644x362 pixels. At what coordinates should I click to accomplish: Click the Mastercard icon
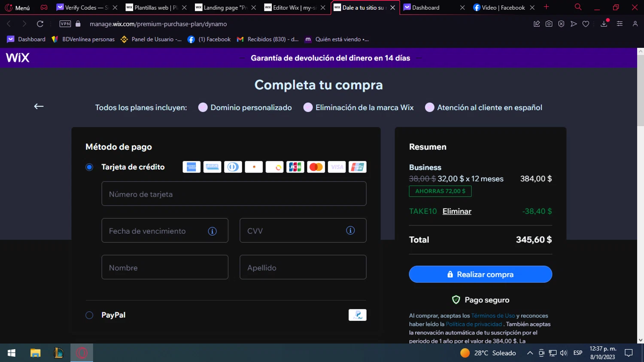point(316,167)
